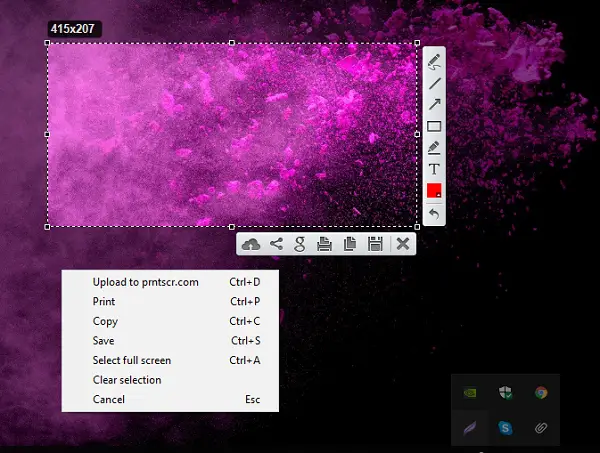Click the 415x207 selection size label
The width and height of the screenshot is (600, 453).
pos(73,29)
